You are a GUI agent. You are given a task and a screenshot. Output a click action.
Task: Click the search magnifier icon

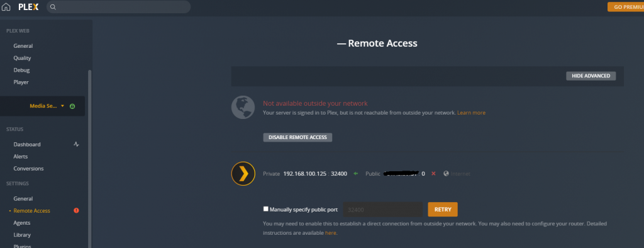coord(53,7)
